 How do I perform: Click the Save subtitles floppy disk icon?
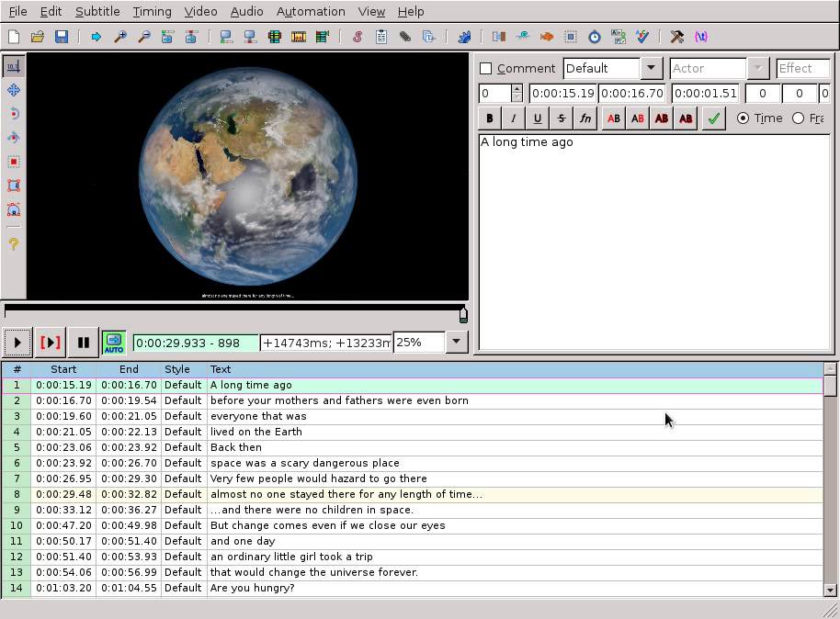pyautogui.click(x=62, y=37)
